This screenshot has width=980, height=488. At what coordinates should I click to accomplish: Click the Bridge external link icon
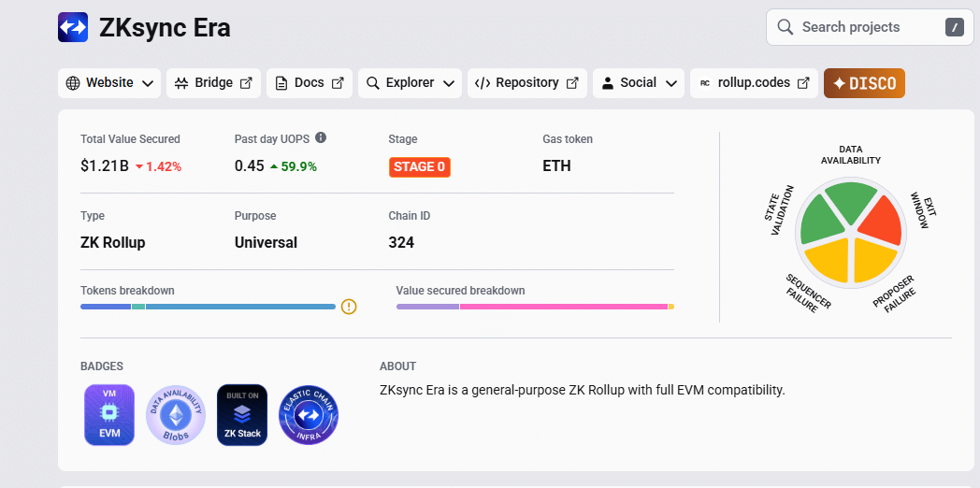[246, 83]
